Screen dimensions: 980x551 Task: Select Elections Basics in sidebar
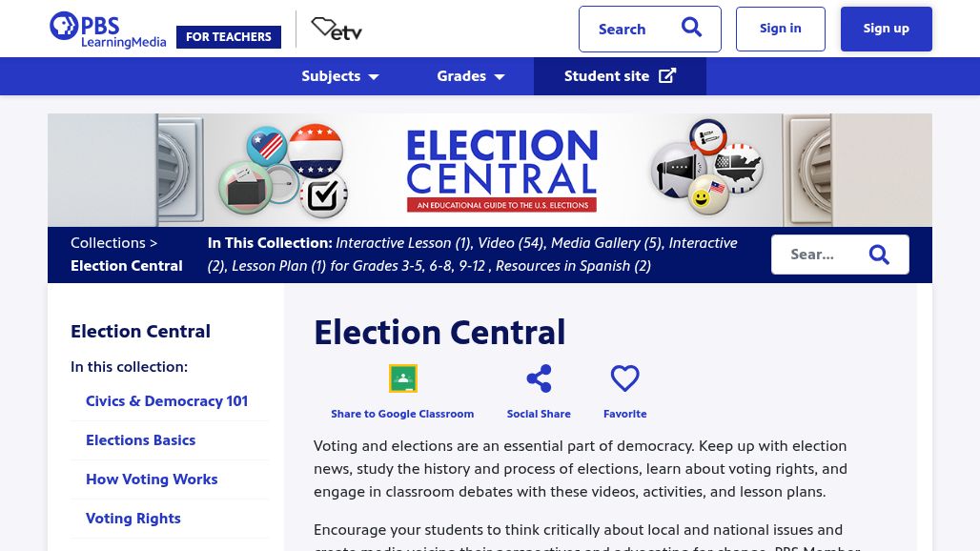point(140,440)
